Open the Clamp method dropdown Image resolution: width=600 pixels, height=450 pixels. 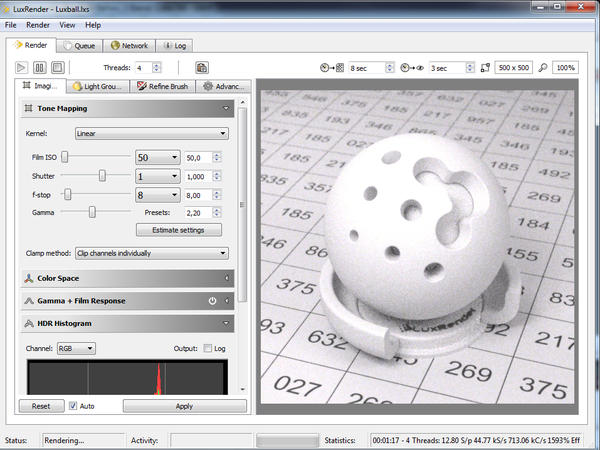(151, 254)
